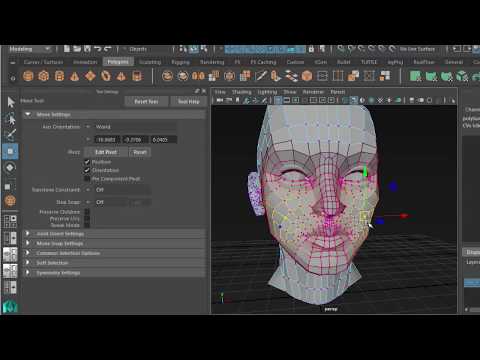Click the Open Scene folder icon
The height and width of the screenshot is (360, 480).
click(77, 49)
